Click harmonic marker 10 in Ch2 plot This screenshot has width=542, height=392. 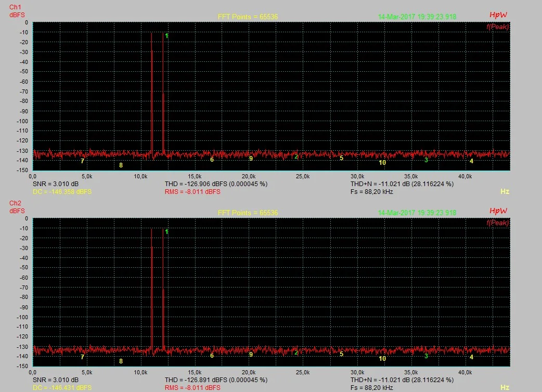[x=382, y=359]
